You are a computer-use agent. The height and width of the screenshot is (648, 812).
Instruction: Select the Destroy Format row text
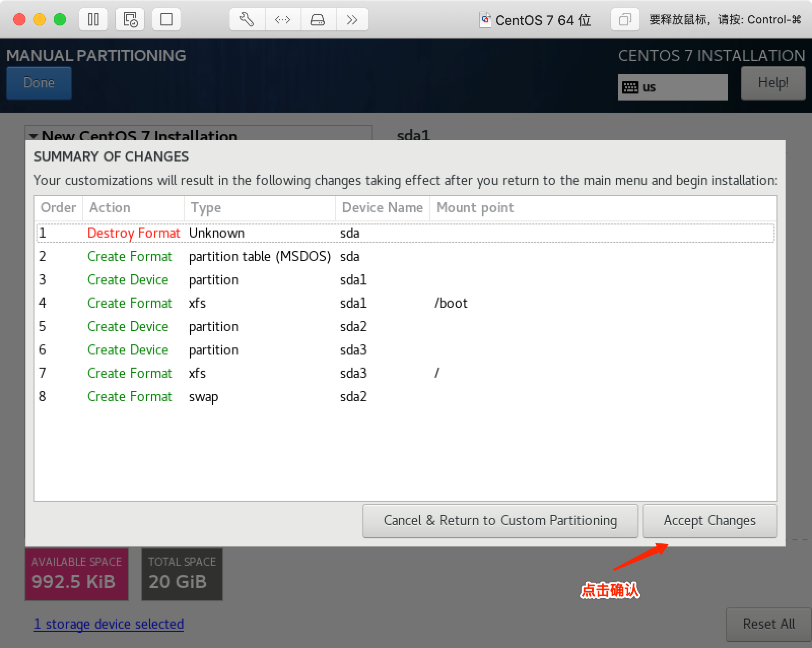pos(133,233)
